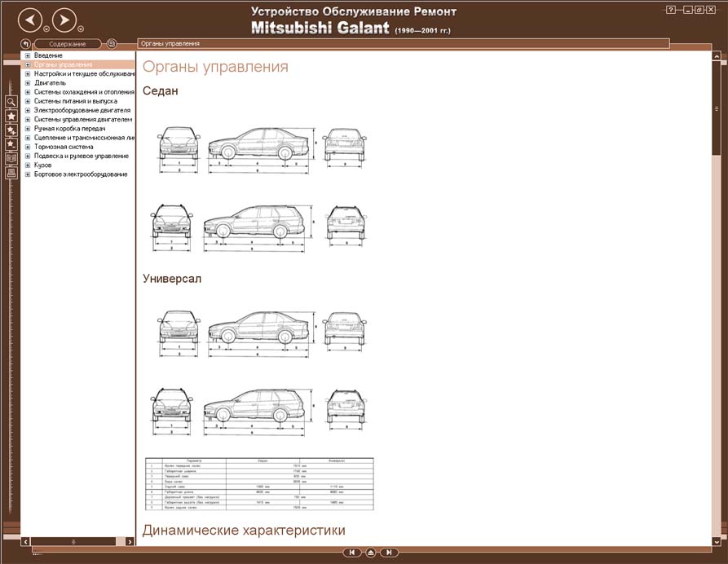This screenshot has height=564, width=728.
Task: Select Системы управления двигателем in the tree
Action: (x=83, y=119)
